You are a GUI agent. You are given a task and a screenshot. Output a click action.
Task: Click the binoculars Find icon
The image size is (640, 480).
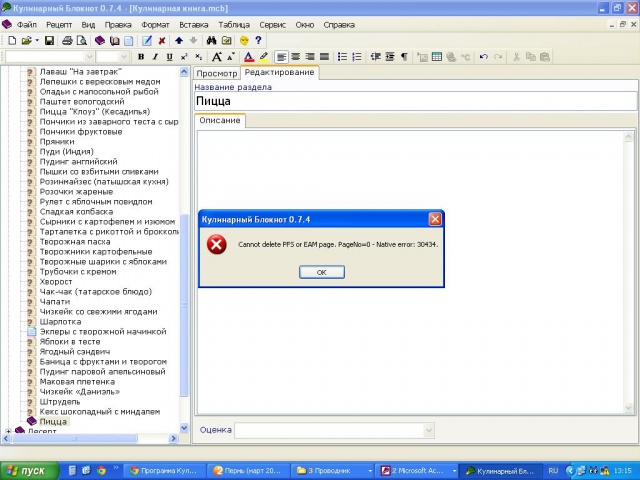(x=211, y=40)
